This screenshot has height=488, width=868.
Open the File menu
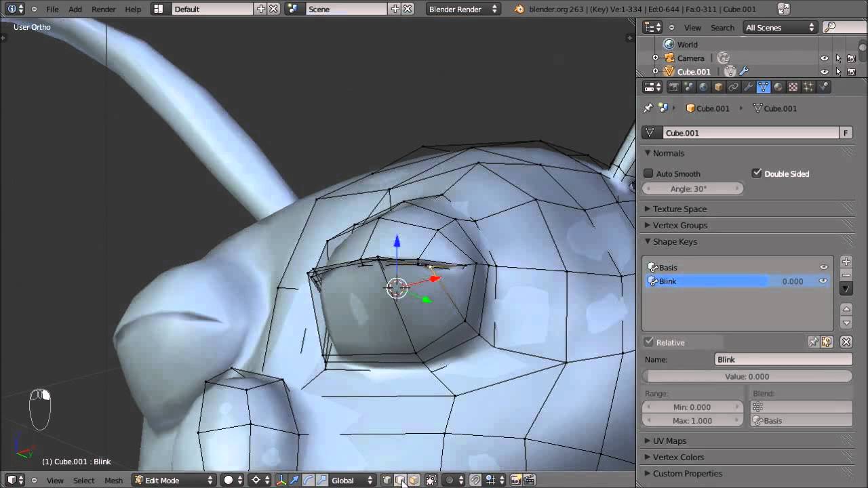click(52, 9)
